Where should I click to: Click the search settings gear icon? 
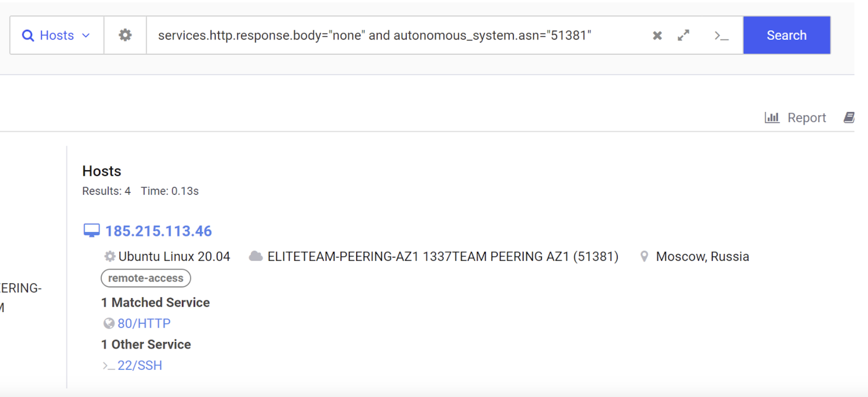click(x=125, y=35)
